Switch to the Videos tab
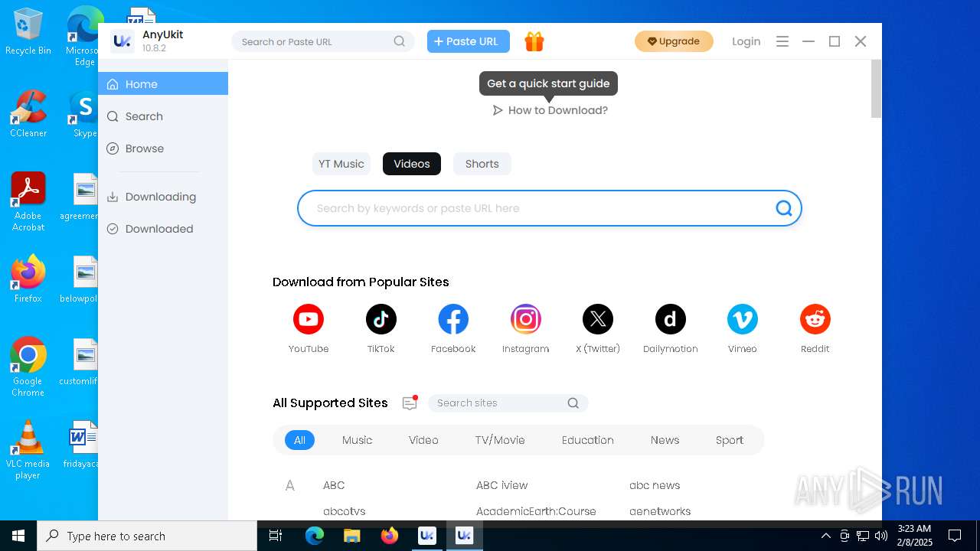 tap(412, 164)
